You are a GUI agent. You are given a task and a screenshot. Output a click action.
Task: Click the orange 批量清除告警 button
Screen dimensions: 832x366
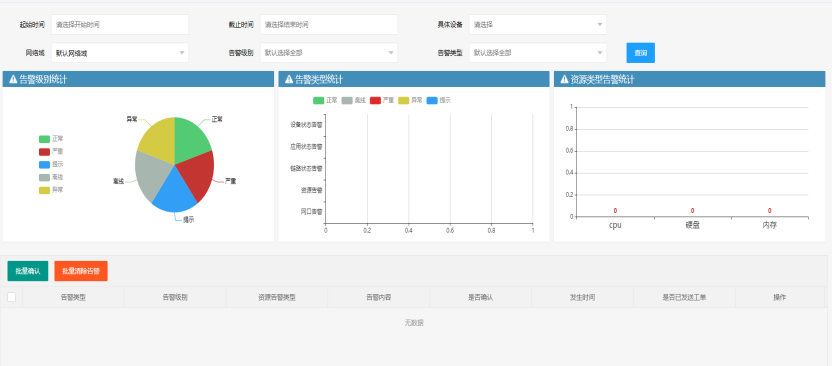pyautogui.click(x=81, y=271)
